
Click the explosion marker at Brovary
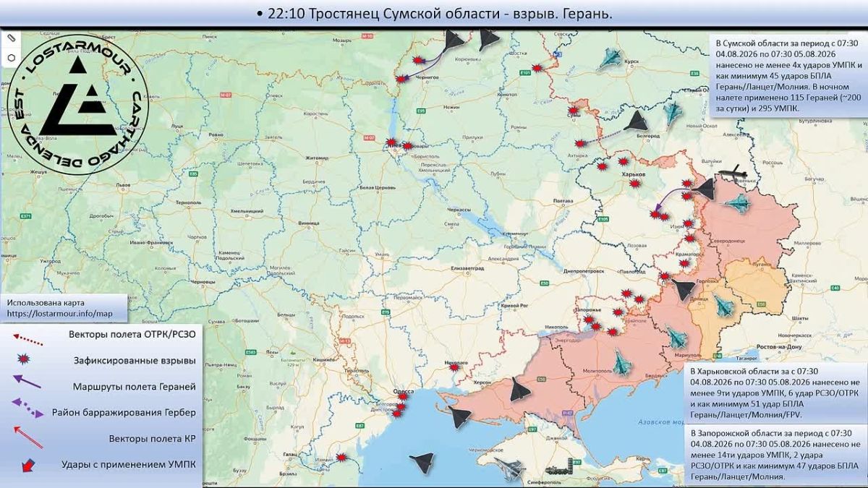(x=407, y=146)
